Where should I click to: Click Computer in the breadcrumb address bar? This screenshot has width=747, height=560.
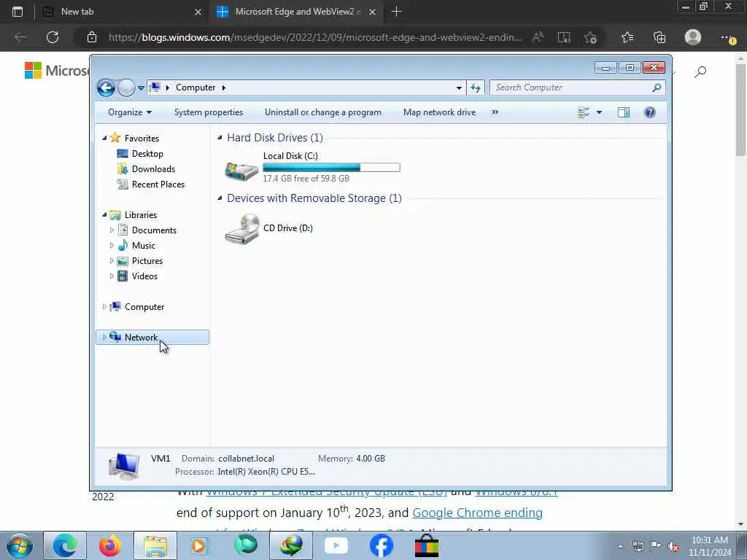coord(196,87)
